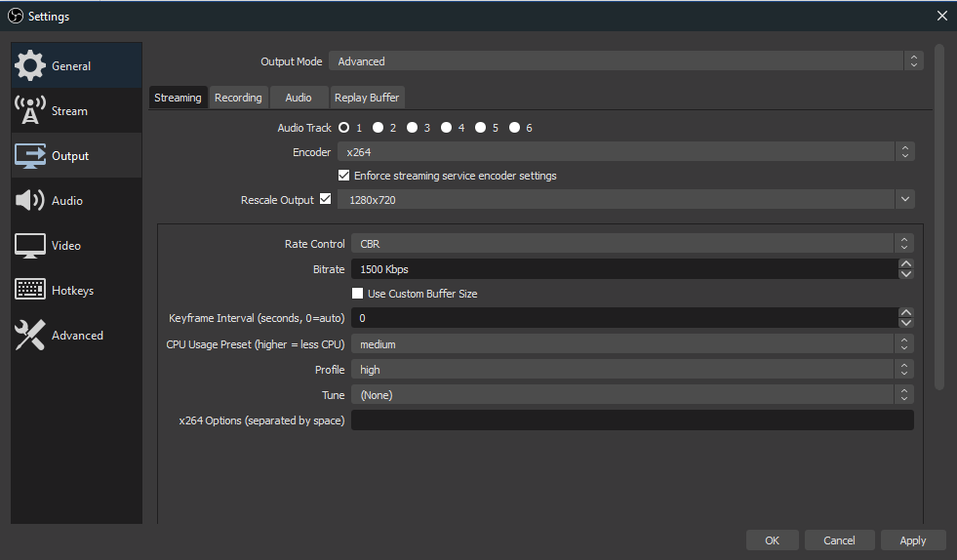Switch to the Audio output tab

coord(299,98)
